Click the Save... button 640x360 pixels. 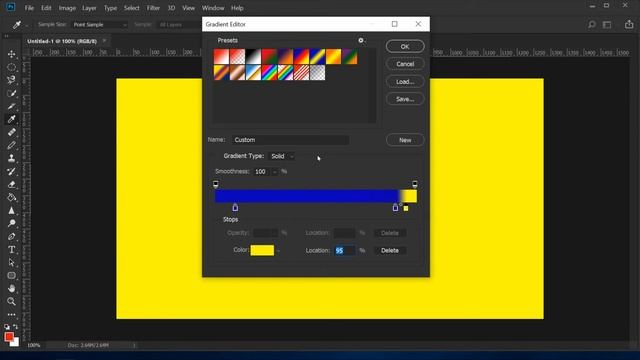(405, 99)
